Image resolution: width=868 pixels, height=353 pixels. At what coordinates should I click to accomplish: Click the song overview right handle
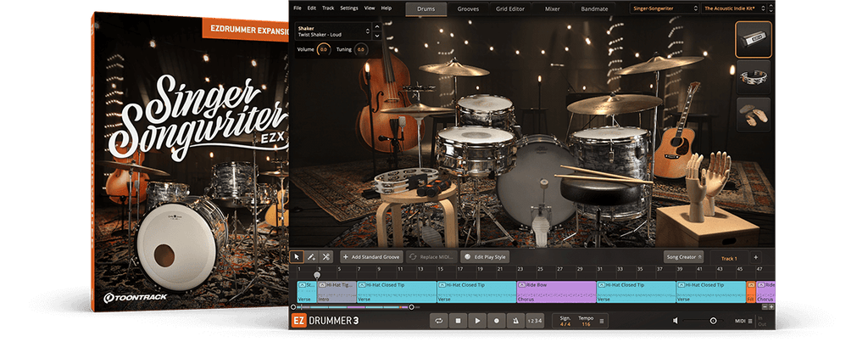(411, 307)
